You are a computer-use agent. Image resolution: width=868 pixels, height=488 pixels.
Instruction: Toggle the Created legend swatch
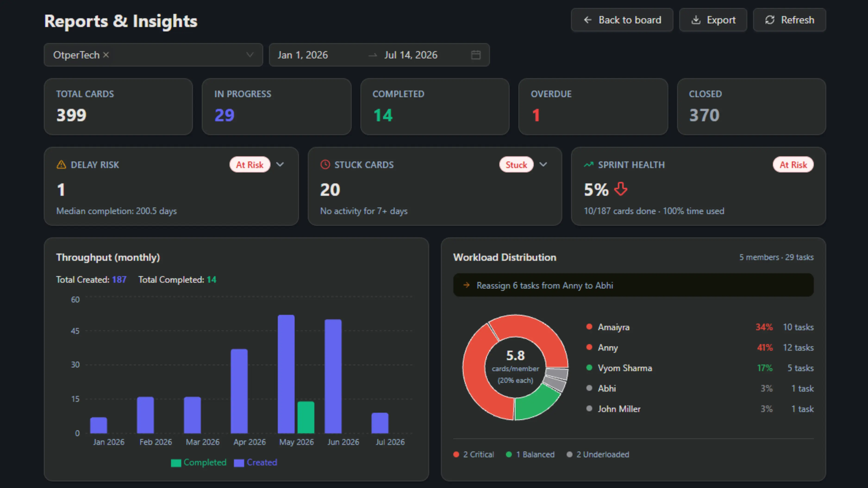click(x=239, y=463)
